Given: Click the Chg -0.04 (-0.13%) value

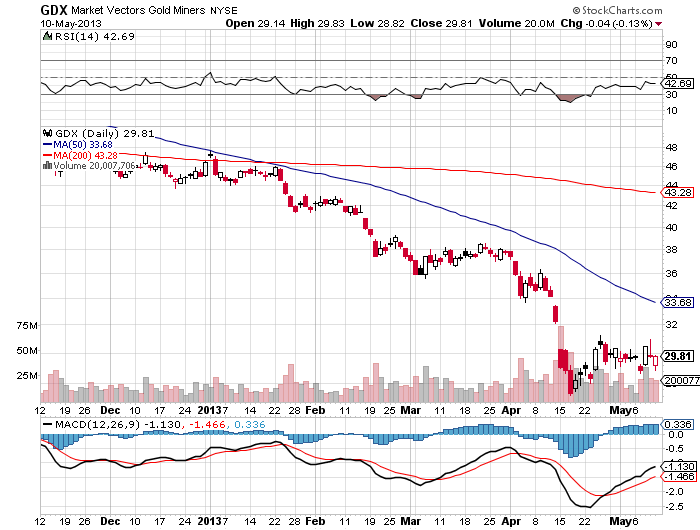Looking at the screenshot, I should pyautogui.click(x=607, y=23).
